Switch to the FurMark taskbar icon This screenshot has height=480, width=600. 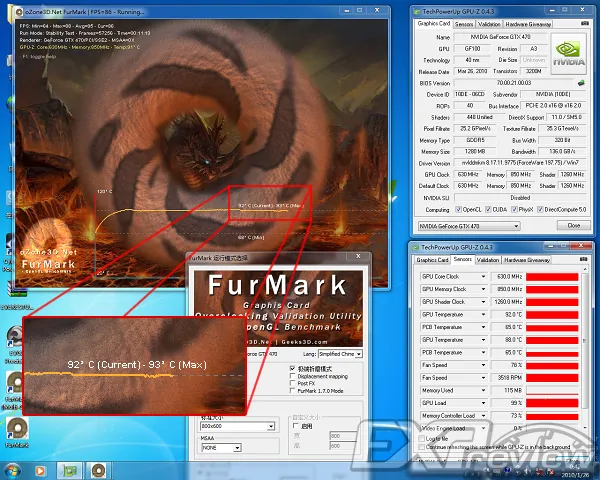point(97,469)
